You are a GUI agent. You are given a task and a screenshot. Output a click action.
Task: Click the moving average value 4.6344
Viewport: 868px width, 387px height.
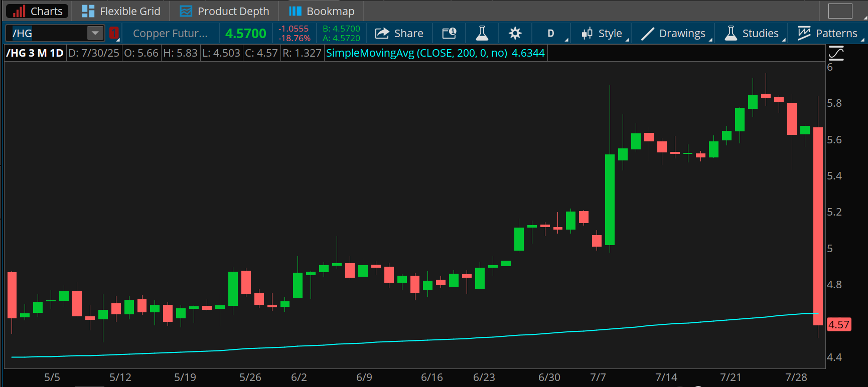(528, 53)
